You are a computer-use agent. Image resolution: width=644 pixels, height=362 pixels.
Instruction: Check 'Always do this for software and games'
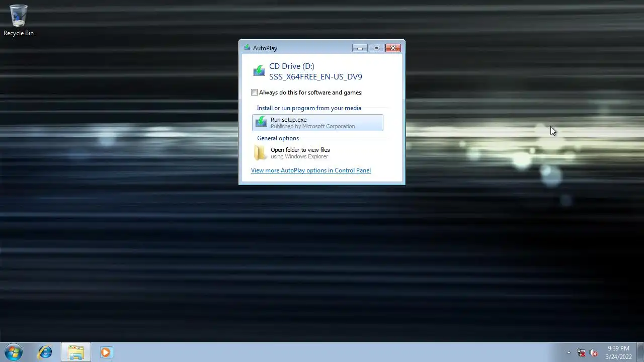coord(255,93)
